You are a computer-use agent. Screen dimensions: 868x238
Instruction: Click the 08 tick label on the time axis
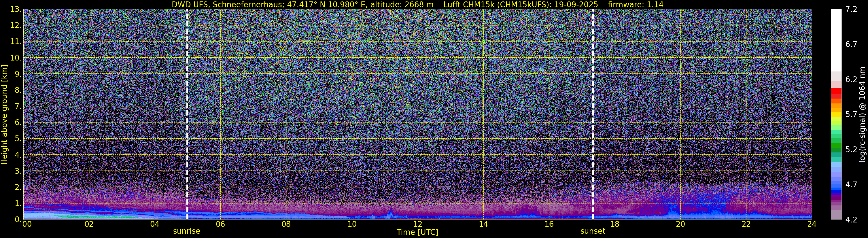(x=286, y=224)
